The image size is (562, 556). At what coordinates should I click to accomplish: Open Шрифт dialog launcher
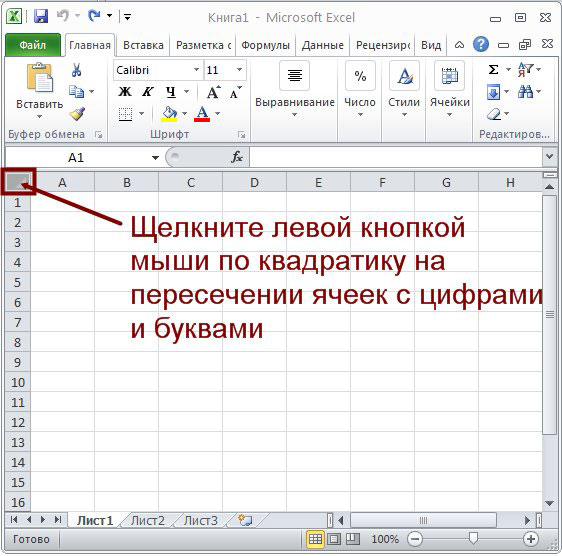(241, 134)
